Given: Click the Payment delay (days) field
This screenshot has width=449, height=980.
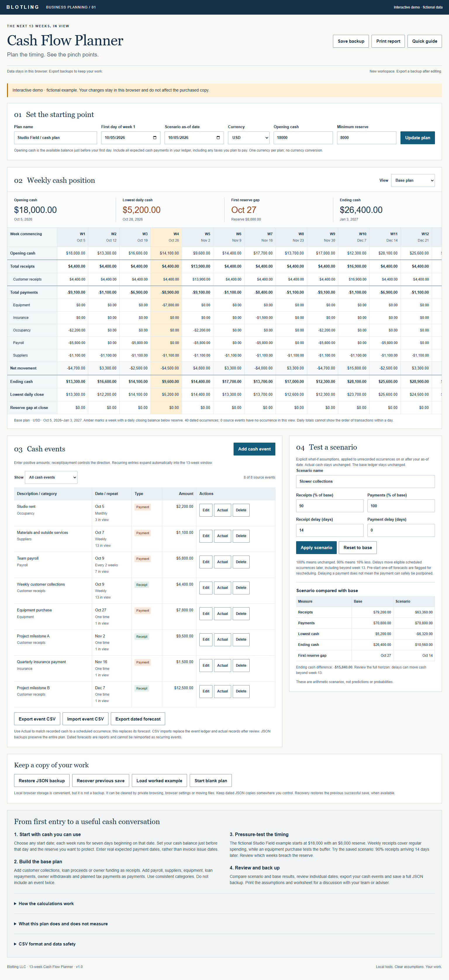Looking at the screenshot, I should (401, 530).
